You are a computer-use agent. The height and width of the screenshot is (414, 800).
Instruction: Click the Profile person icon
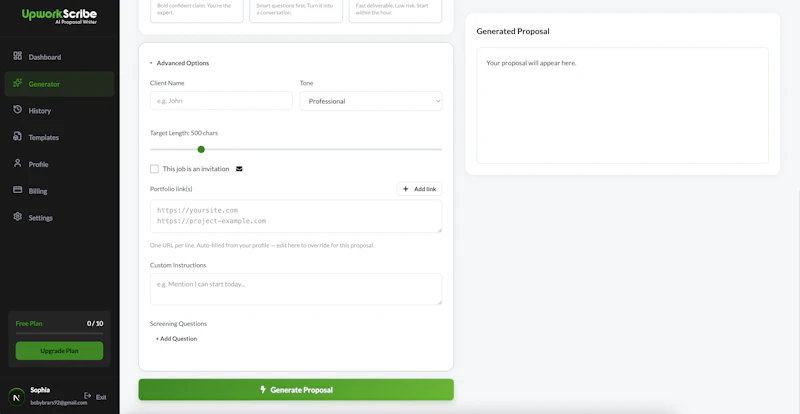point(17,163)
